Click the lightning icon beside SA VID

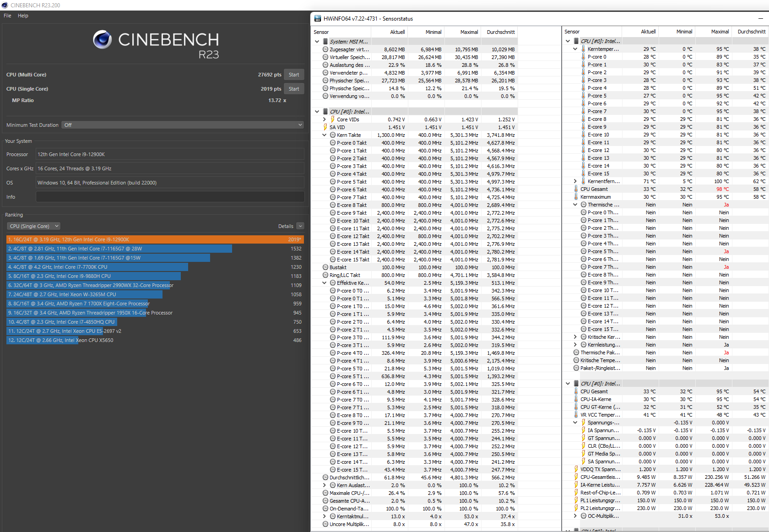pos(325,127)
